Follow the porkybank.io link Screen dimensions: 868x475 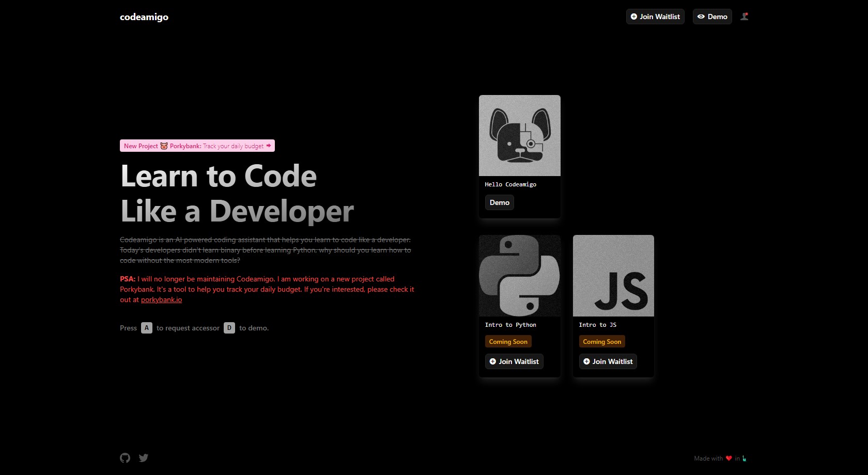click(161, 299)
